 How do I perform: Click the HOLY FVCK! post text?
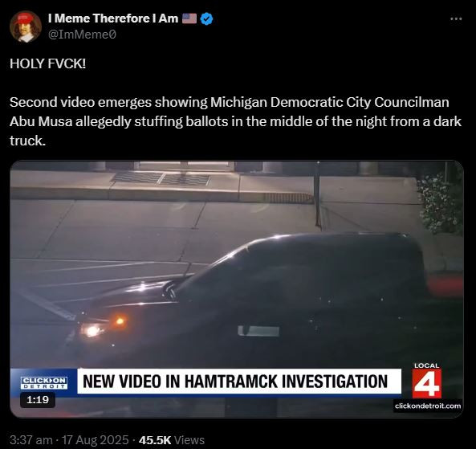click(x=47, y=63)
